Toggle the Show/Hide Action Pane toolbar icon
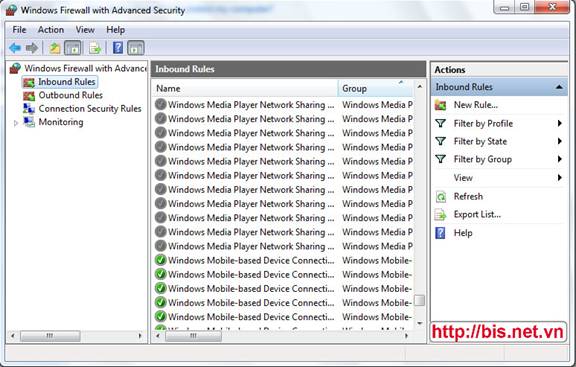The image size is (576, 367). click(x=136, y=48)
